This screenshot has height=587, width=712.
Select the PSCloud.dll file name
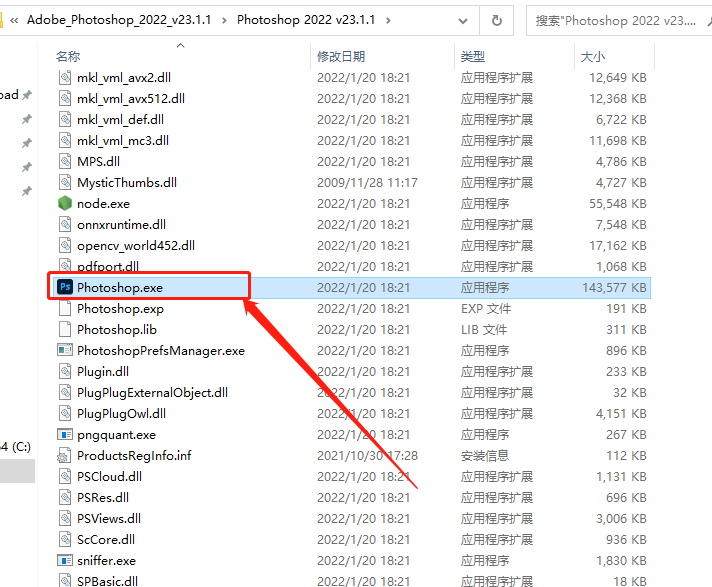(109, 477)
